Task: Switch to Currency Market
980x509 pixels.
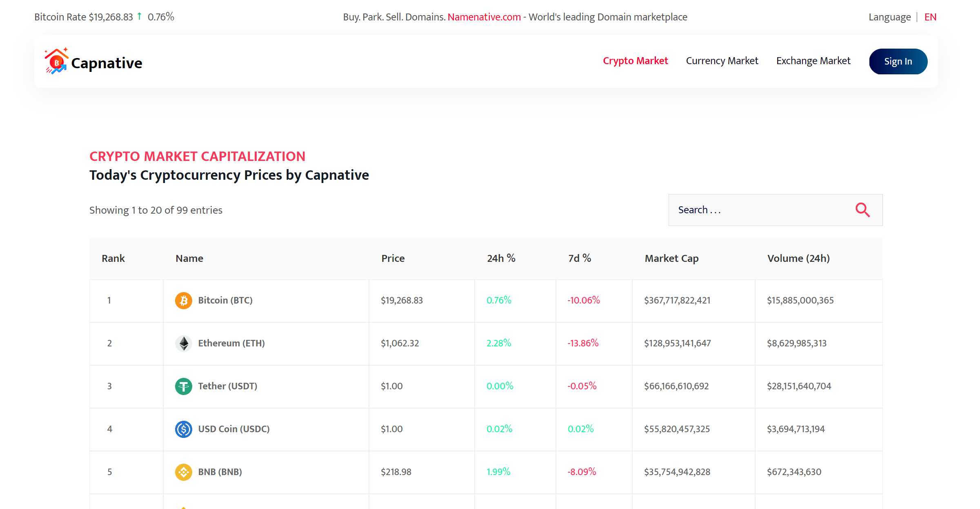Action: [722, 60]
